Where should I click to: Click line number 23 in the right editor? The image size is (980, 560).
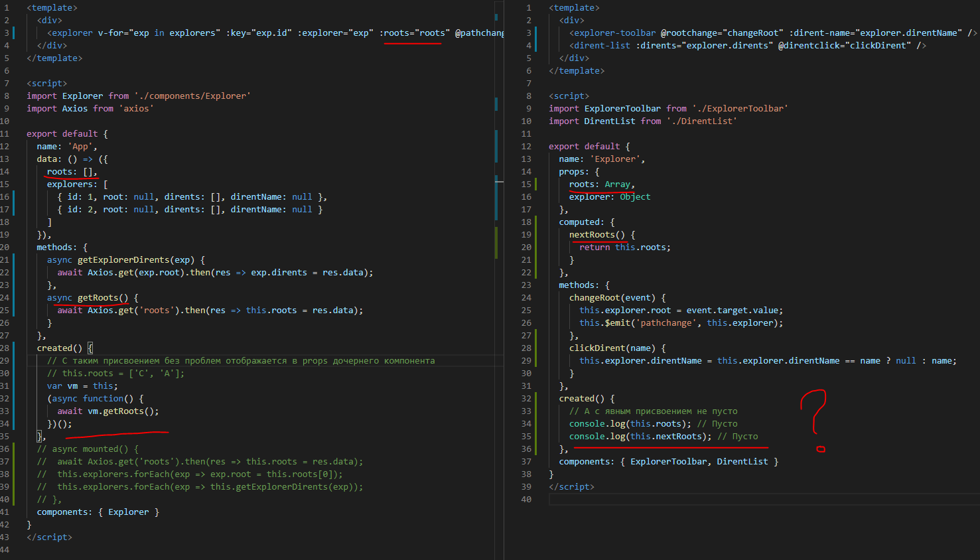pos(526,285)
